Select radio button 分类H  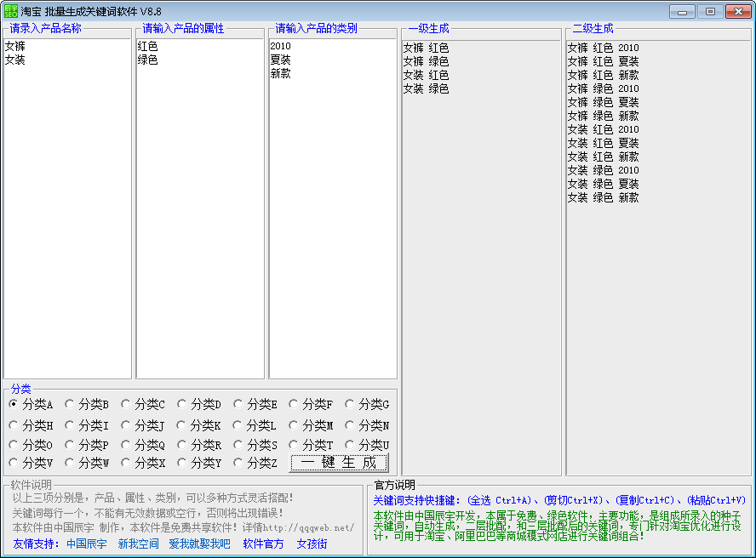tap(31, 425)
